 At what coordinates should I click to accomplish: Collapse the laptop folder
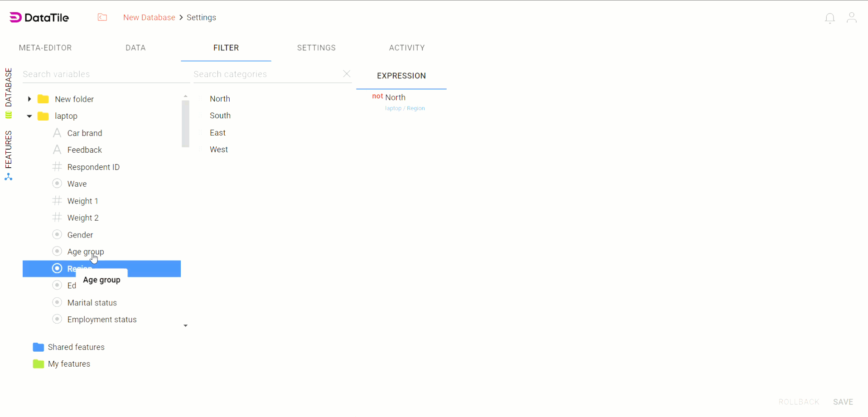click(x=29, y=116)
